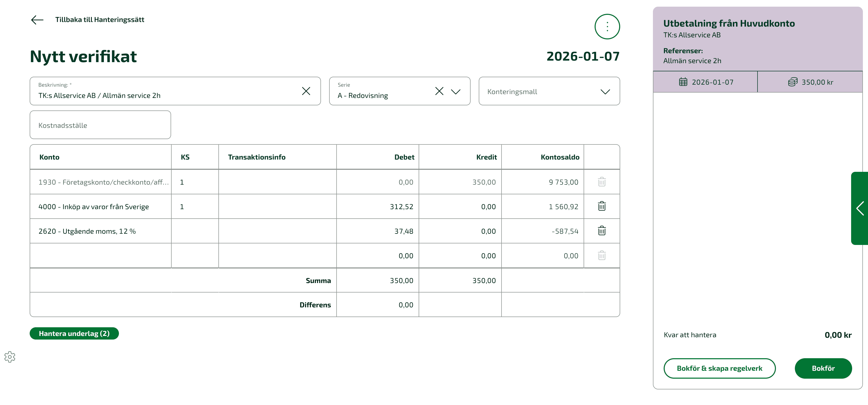868x405 pixels.
Task: Click the Utbetalning från Huvudkonto title
Action: click(729, 23)
